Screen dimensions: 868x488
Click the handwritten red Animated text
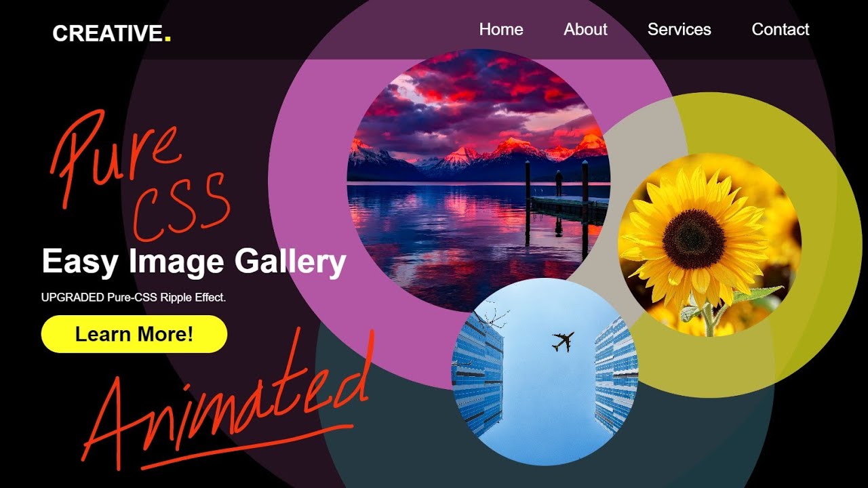227,400
